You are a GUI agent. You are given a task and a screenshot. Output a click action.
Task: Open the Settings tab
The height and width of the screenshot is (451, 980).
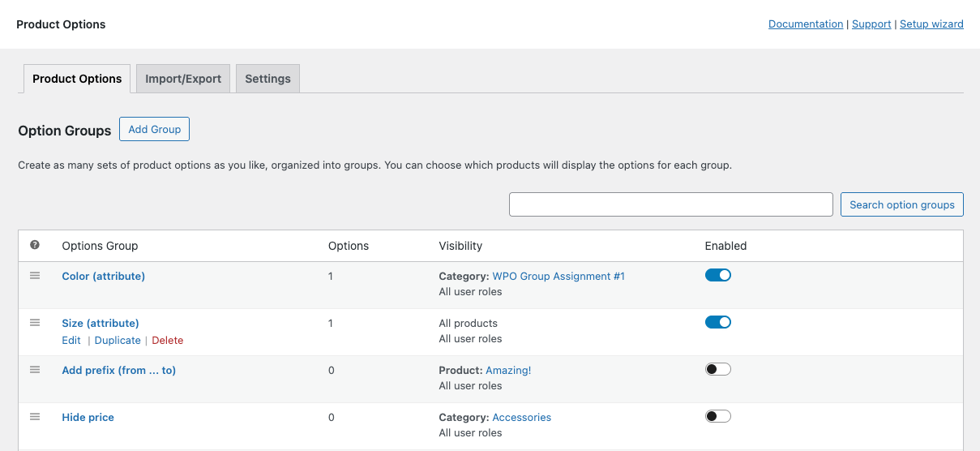point(267,79)
